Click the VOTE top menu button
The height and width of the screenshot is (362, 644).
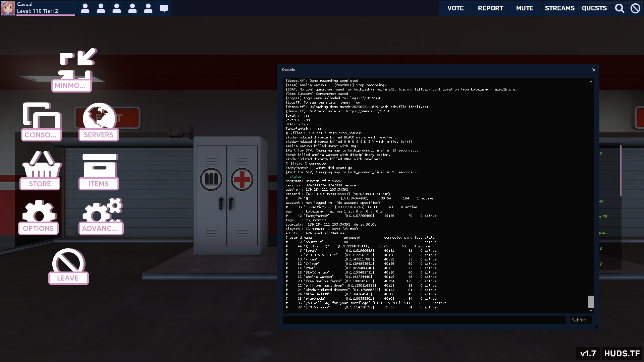[455, 8]
